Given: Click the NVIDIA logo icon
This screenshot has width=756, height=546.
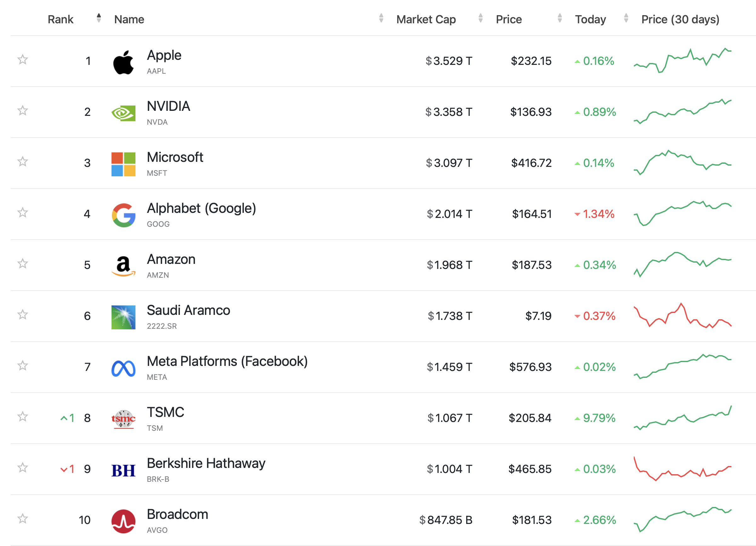Looking at the screenshot, I should point(123,113).
